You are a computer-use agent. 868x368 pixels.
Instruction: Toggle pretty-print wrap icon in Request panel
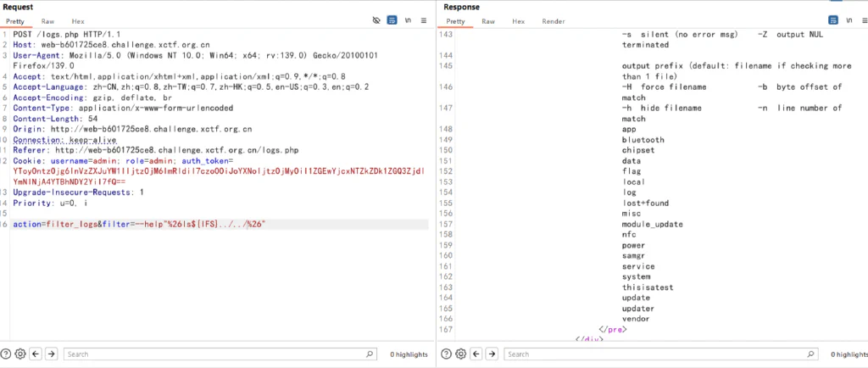pyautogui.click(x=392, y=20)
